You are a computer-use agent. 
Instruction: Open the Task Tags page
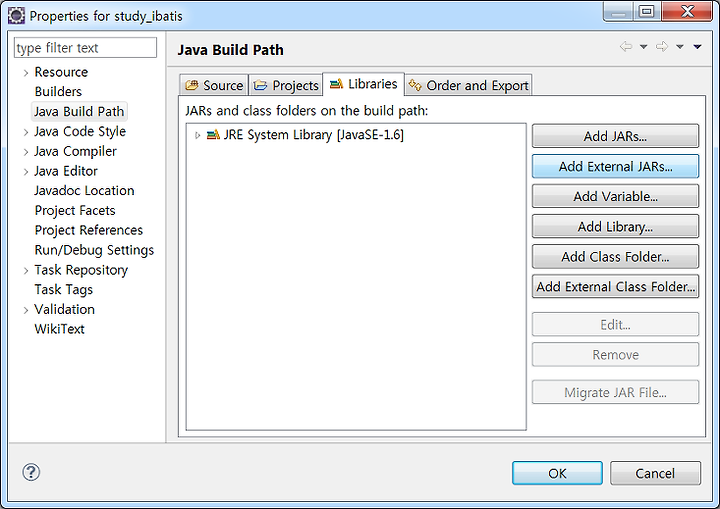point(63,289)
